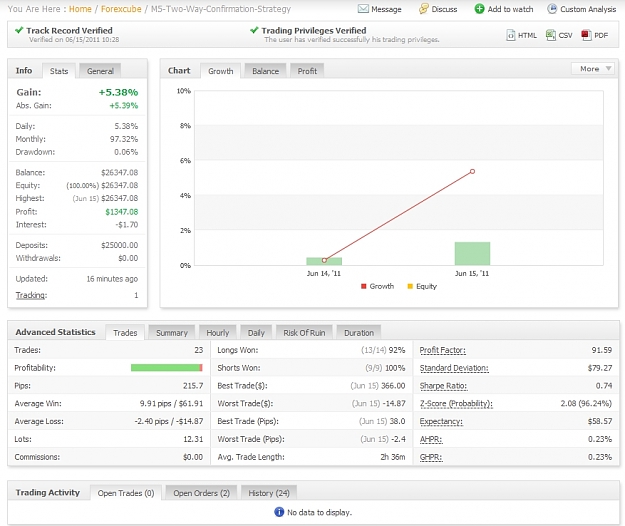Click the Custom Analysis icon
Image resolution: width=625 pixels, height=526 pixels.
tap(552, 9)
